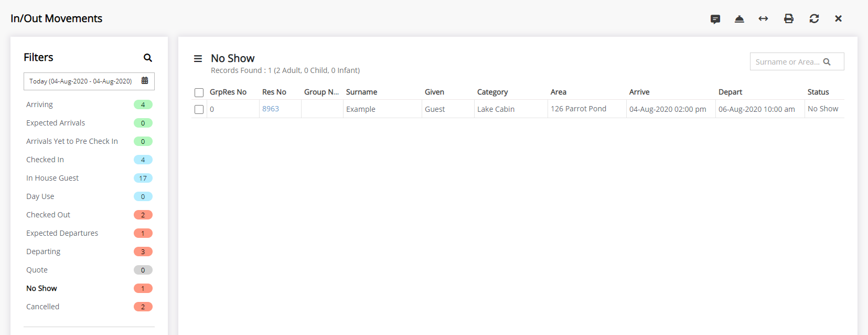Image resolution: width=868 pixels, height=335 pixels.
Task: Select the Checked Out filter
Action: 89,215
